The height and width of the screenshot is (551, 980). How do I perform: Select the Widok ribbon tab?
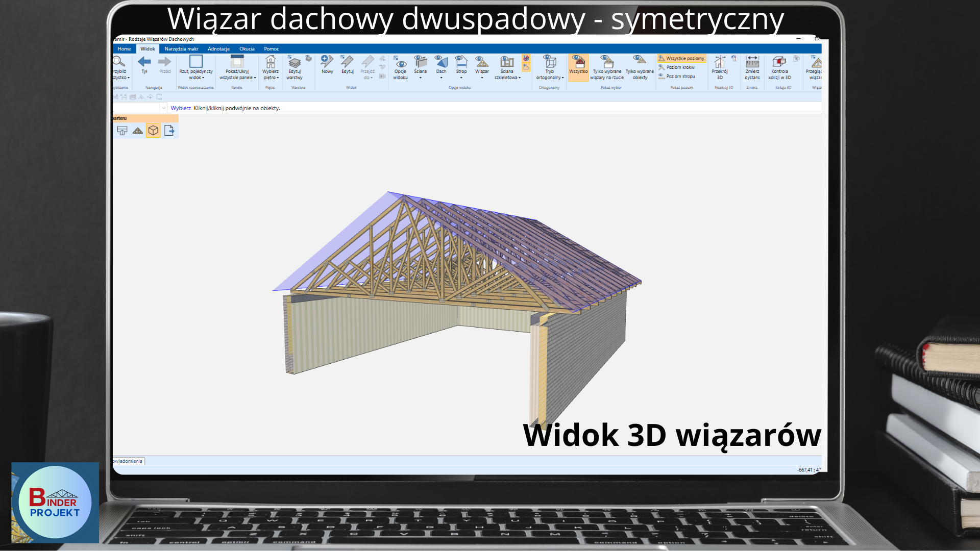pos(148,49)
